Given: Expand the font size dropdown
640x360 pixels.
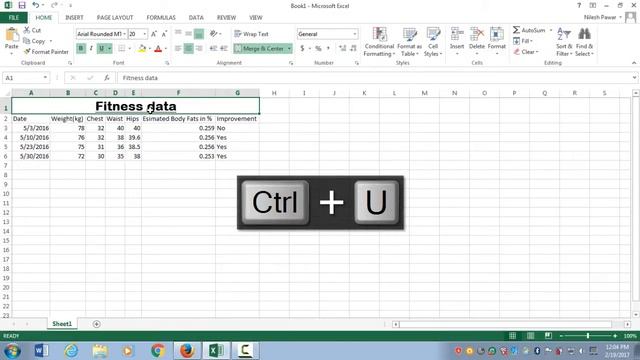Looking at the screenshot, I should click(x=144, y=34).
